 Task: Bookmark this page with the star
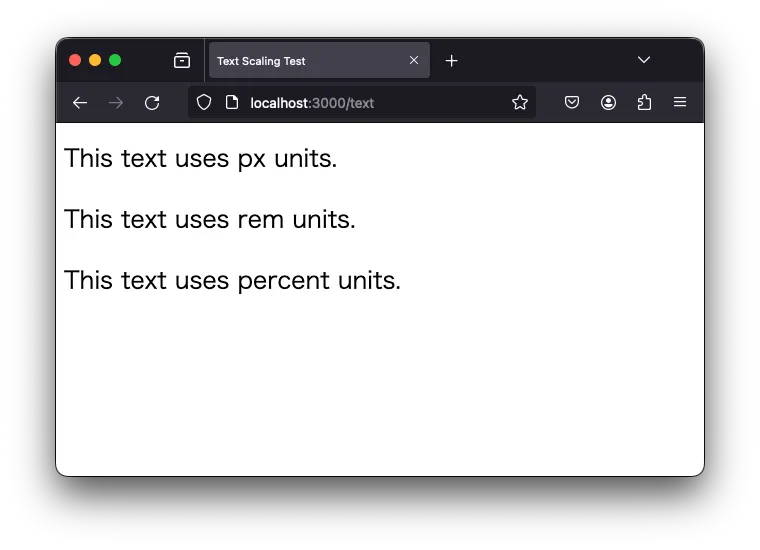(x=520, y=102)
